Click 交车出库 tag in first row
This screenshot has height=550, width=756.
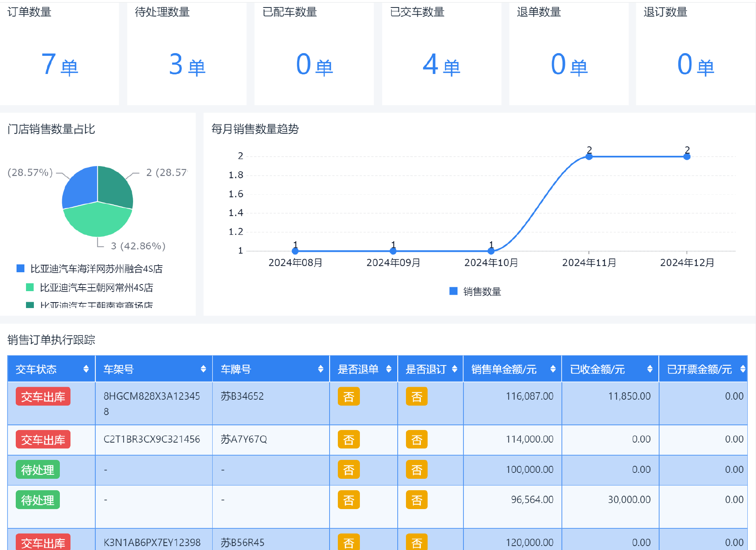[43, 397]
